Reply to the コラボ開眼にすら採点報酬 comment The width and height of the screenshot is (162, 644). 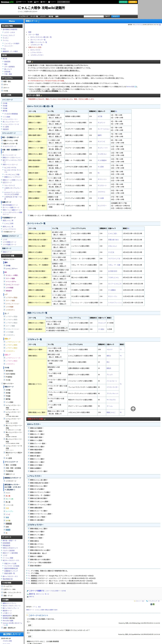coord(30,625)
